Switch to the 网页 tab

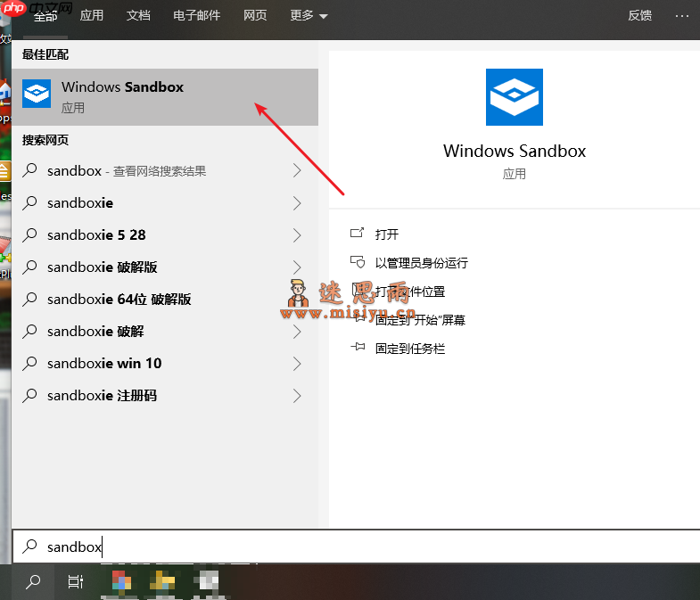coord(255,16)
